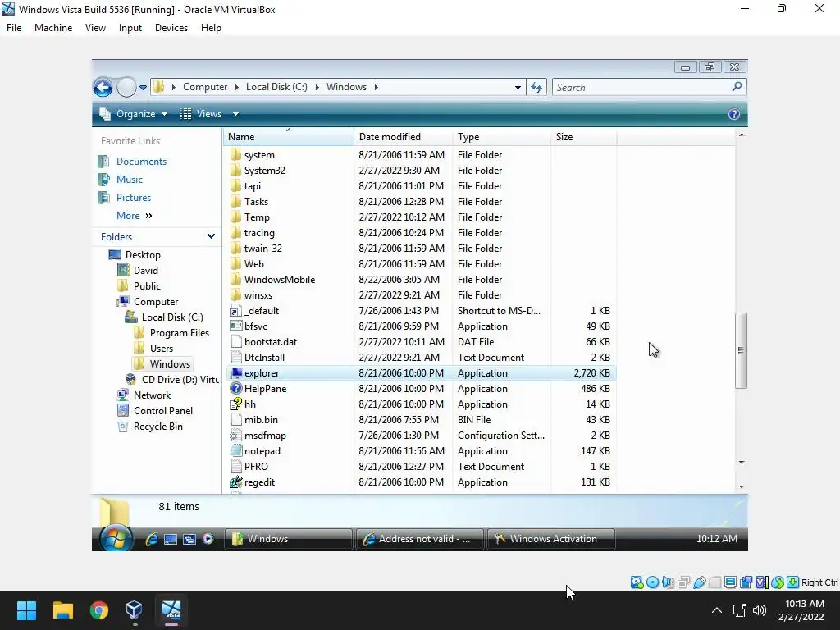The height and width of the screenshot is (630, 840).
Task: Switch to Address not valid taskbar button
Action: coord(419,539)
